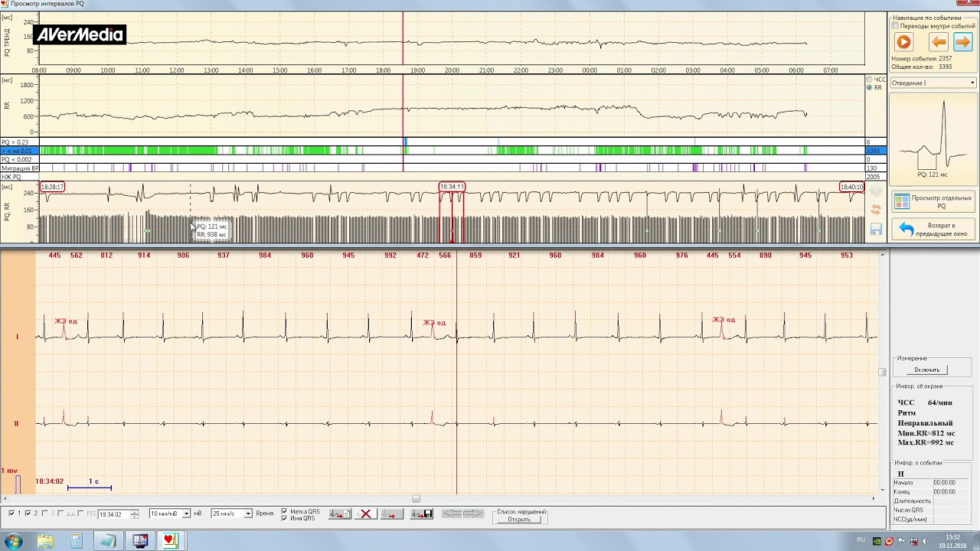Click the red X delete icon

366,514
